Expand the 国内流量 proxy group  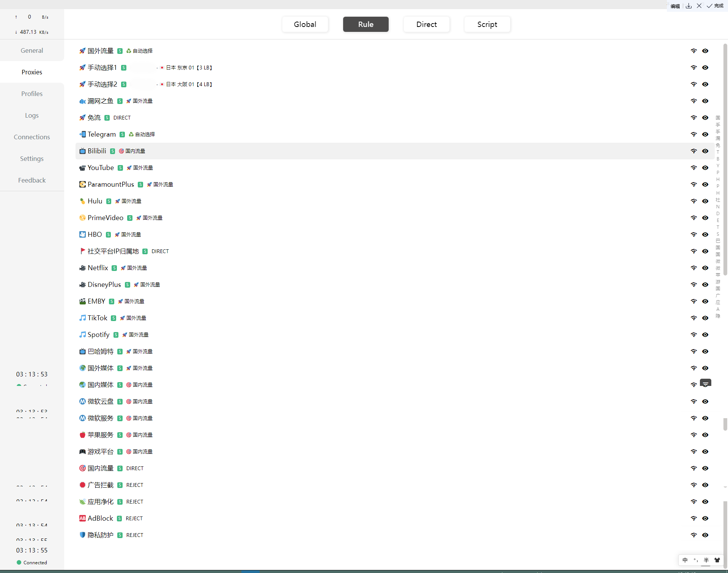395,468
